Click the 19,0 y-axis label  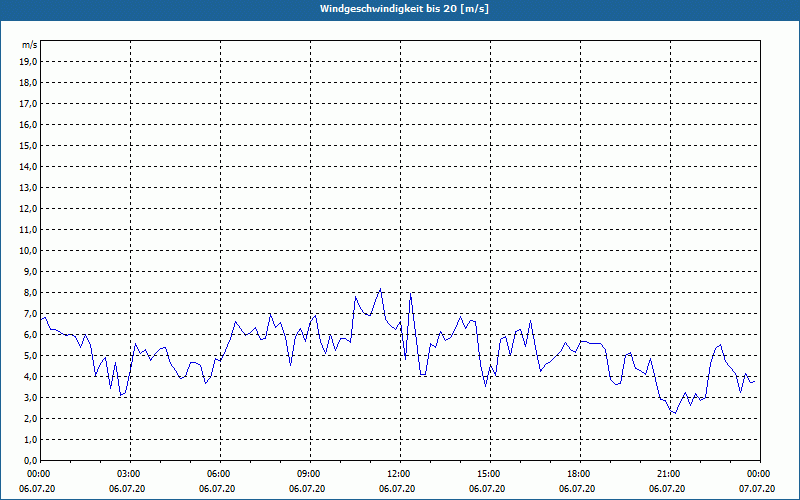[x=28, y=62]
